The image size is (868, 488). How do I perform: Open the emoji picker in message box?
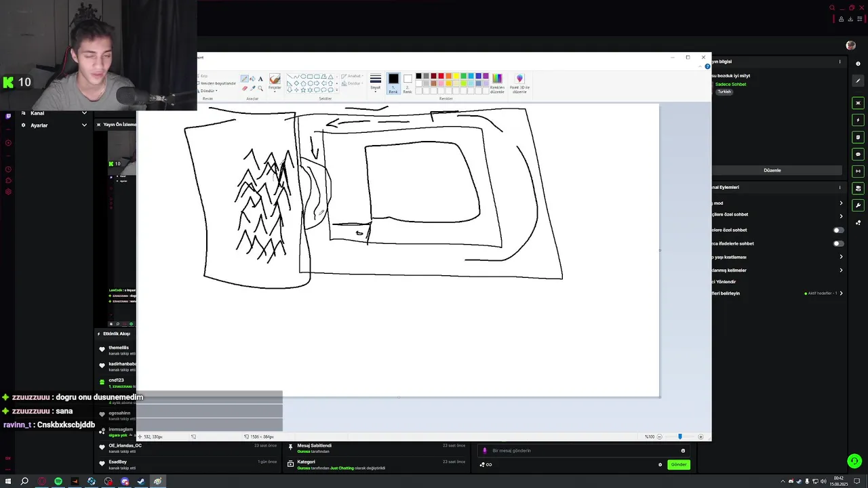(x=683, y=451)
